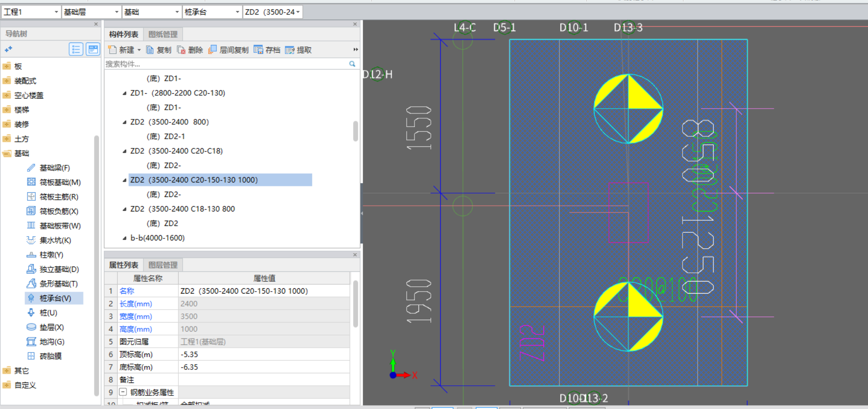868x409 pixels.
Task: Select 砖胎膜 item
Action: 50,356
